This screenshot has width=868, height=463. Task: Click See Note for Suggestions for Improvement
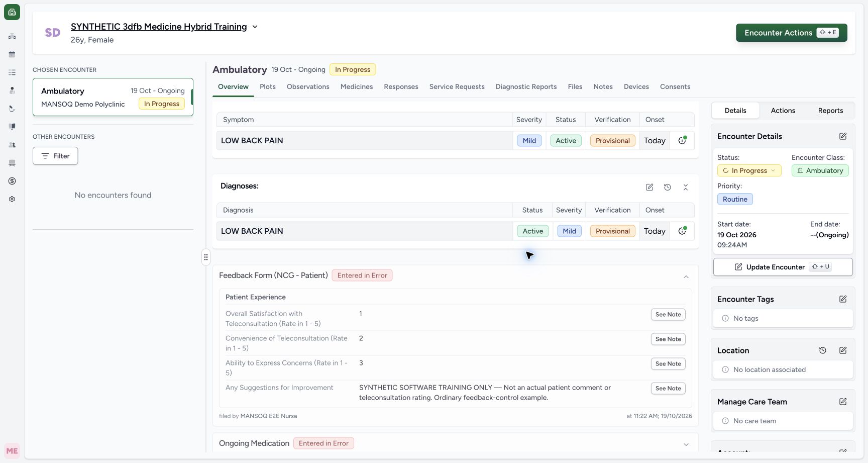[668, 389]
